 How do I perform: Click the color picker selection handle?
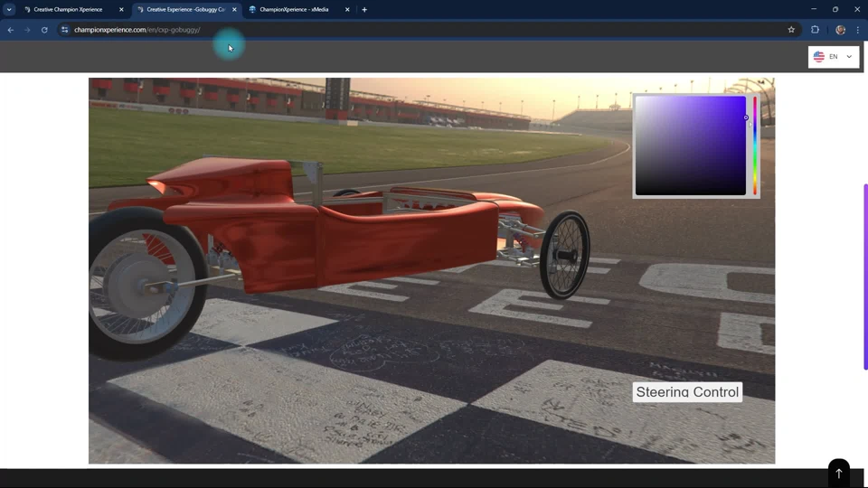click(x=746, y=117)
